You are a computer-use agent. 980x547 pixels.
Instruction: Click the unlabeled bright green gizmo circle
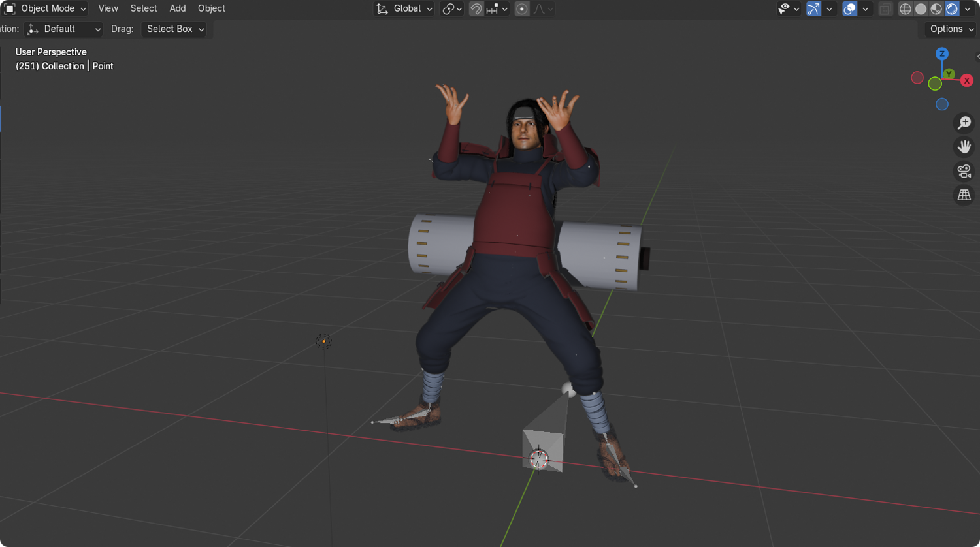[x=935, y=84]
